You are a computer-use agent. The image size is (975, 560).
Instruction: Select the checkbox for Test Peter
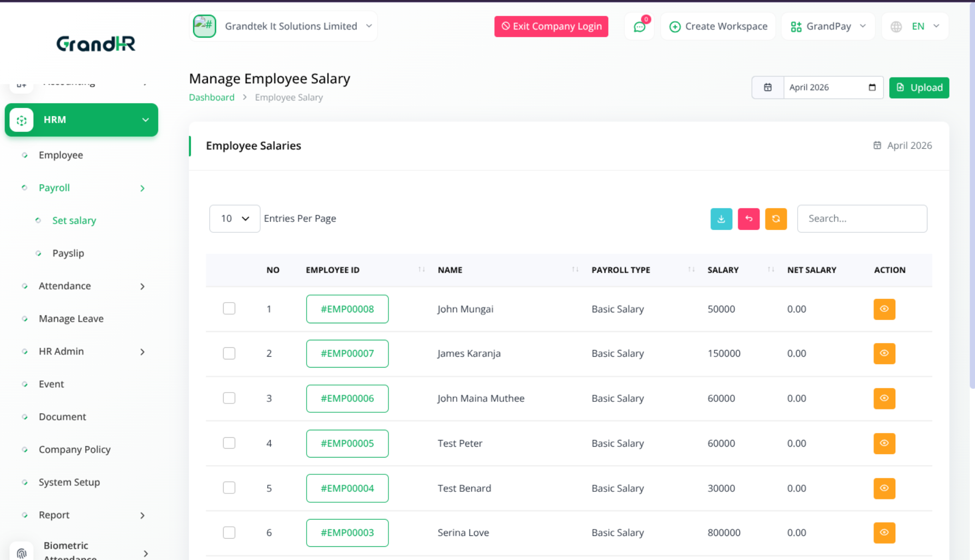pyautogui.click(x=229, y=443)
